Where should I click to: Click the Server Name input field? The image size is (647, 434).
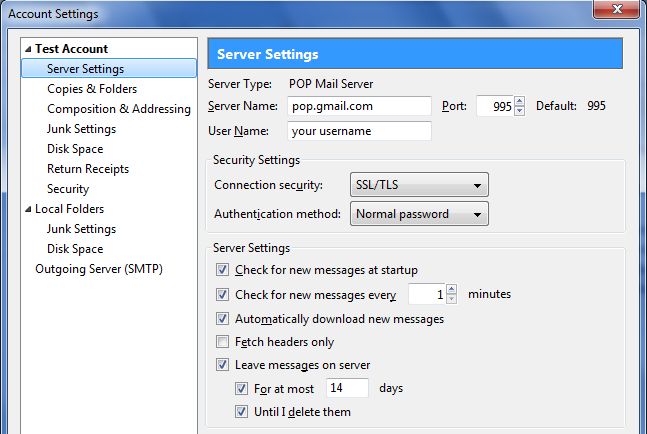pyautogui.click(x=359, y=106)
